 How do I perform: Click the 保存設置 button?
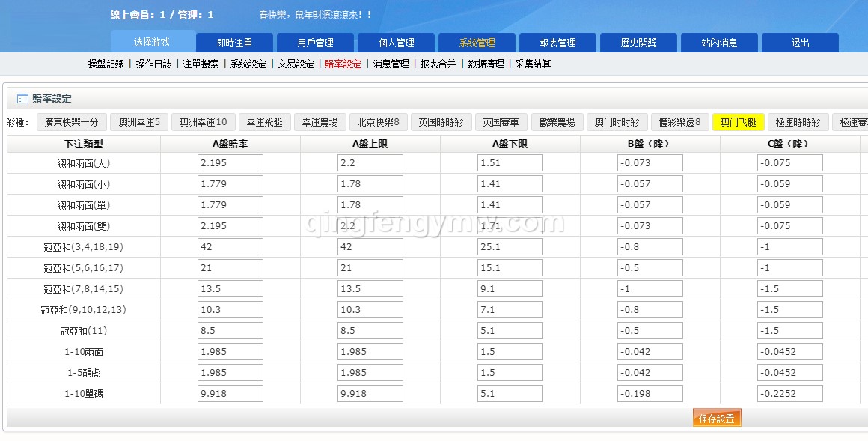coord(716,419)
